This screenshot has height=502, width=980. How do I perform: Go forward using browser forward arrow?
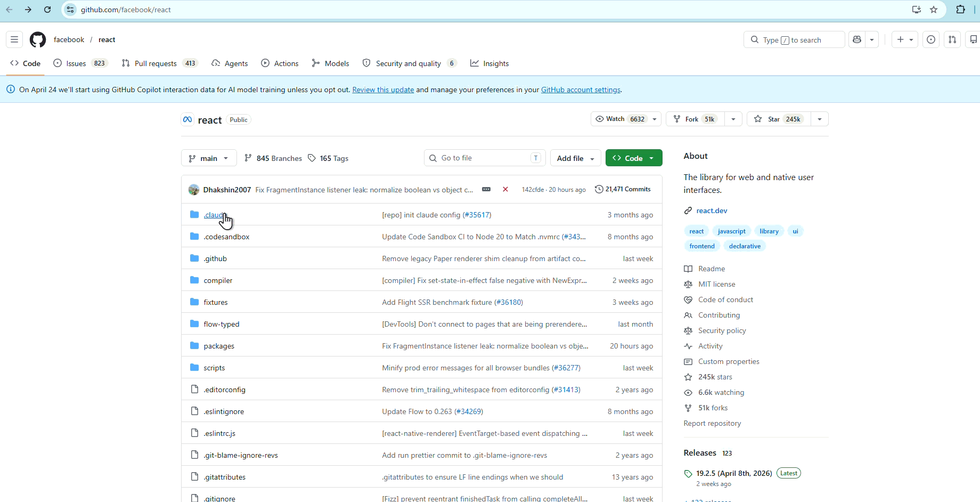click(28, 10)
